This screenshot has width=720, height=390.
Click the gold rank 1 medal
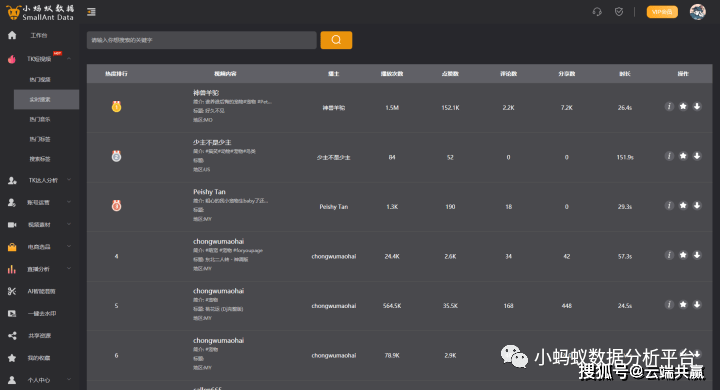coord(116,107)
